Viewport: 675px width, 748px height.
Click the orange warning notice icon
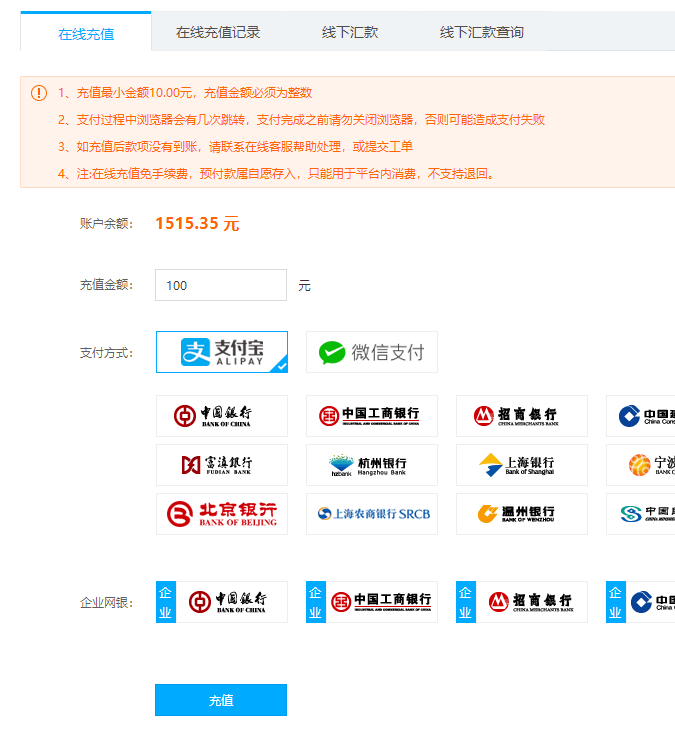[x=39, y=93]
